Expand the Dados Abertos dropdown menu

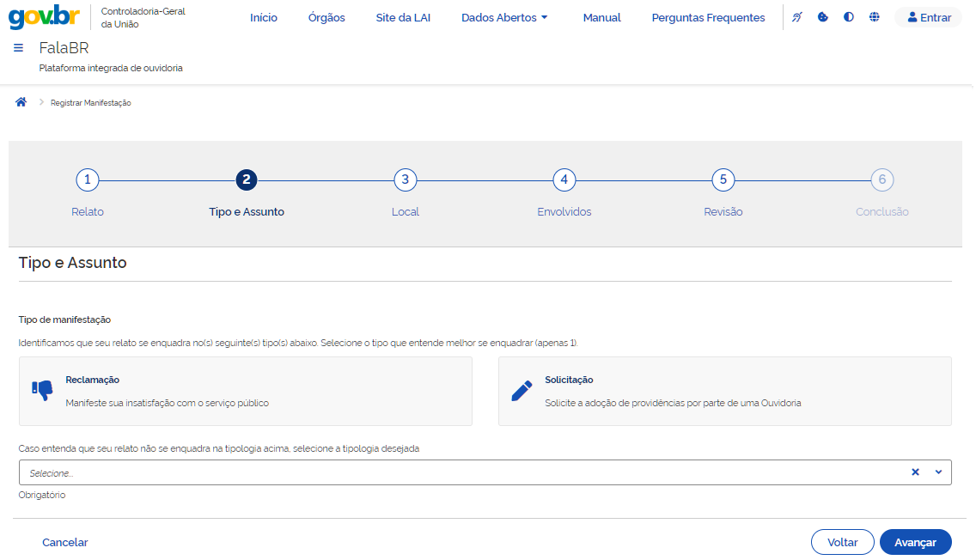(x=504, y=17)
